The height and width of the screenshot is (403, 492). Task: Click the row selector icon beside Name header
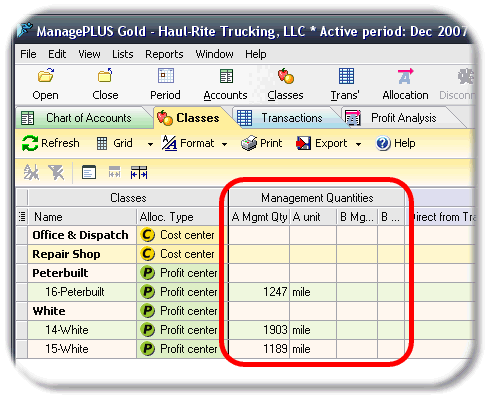pos(22,217)
